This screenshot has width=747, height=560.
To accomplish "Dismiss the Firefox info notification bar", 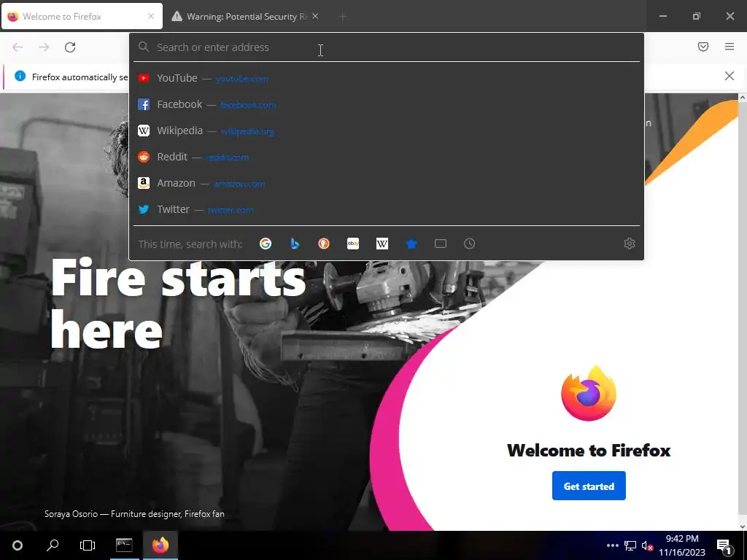I will point(729,76).
